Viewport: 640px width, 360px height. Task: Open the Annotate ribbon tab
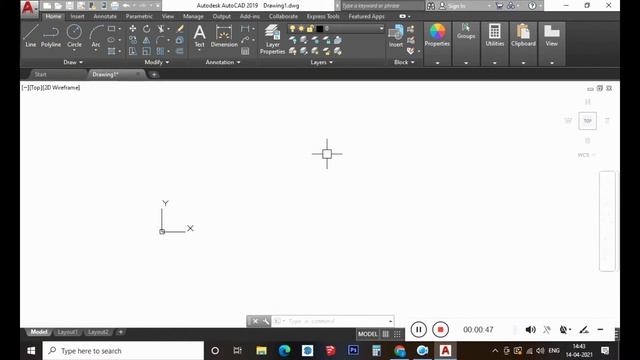[105, 16]
